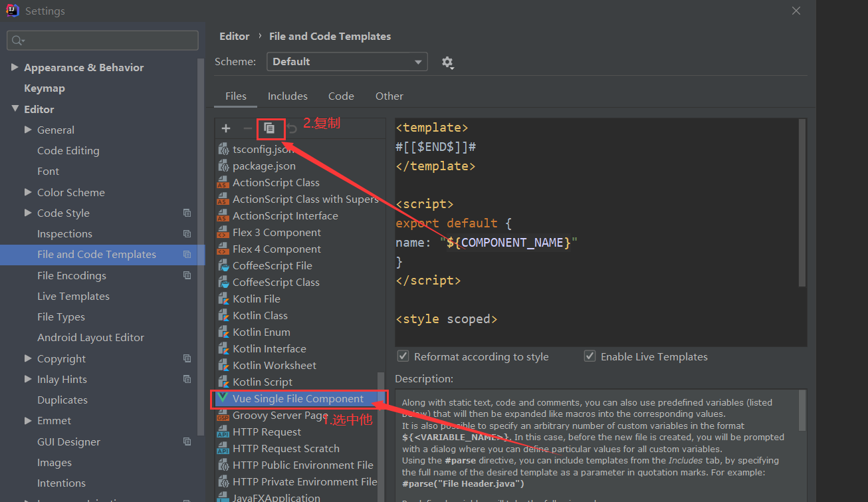The image size is (868, 502).
Task: Open the Duplicates settings page
Action: tap(62, 400)
